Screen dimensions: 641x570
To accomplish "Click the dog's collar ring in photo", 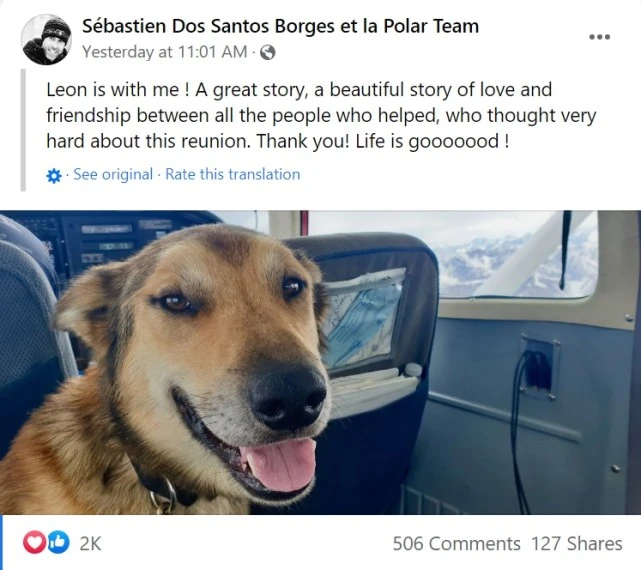I will point(164,497).
